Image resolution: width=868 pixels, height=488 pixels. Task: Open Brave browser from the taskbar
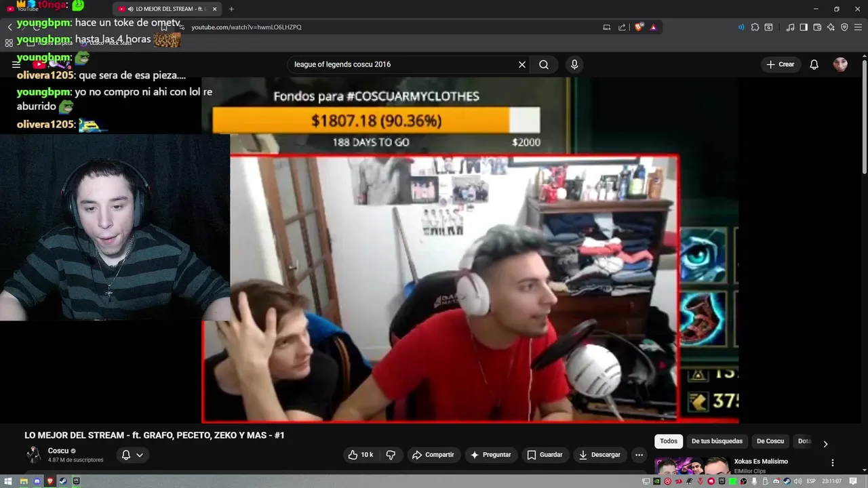tap(50, 481)
